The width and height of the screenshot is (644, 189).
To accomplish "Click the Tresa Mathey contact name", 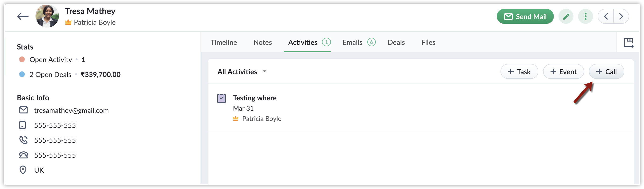I will (90, 11).
